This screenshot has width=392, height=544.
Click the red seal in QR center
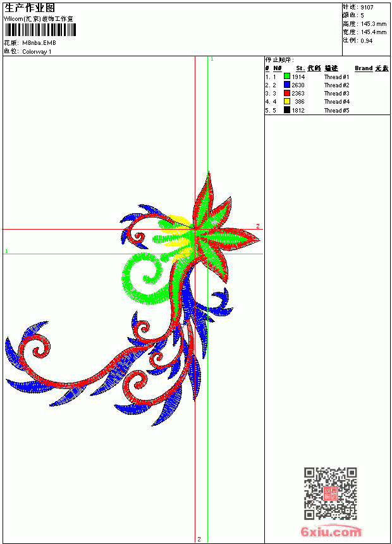(x=330, y=493)
